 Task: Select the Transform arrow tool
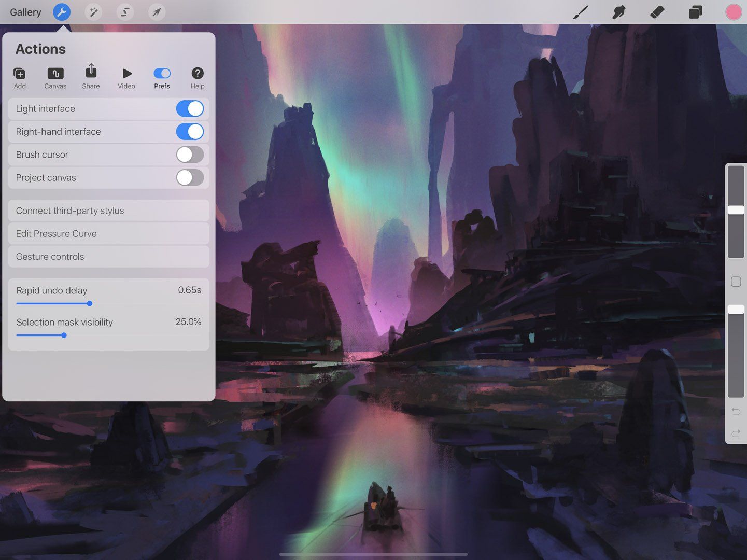coord(157,11)
